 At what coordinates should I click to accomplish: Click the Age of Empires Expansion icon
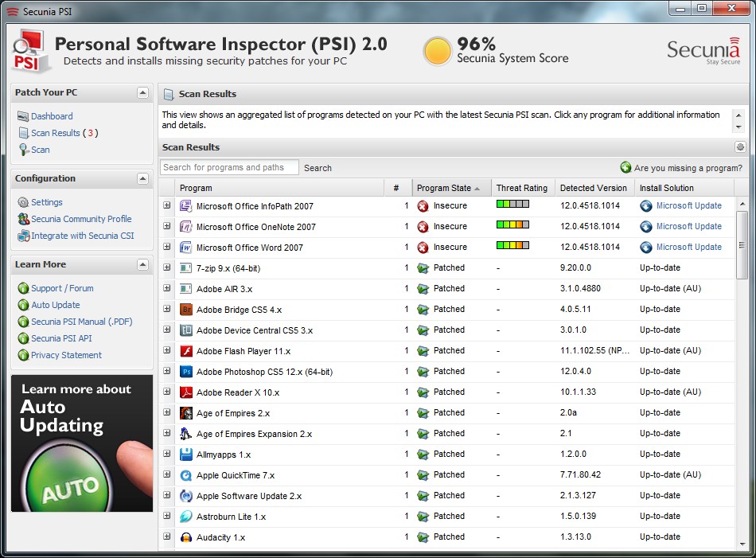click(185, 434)
